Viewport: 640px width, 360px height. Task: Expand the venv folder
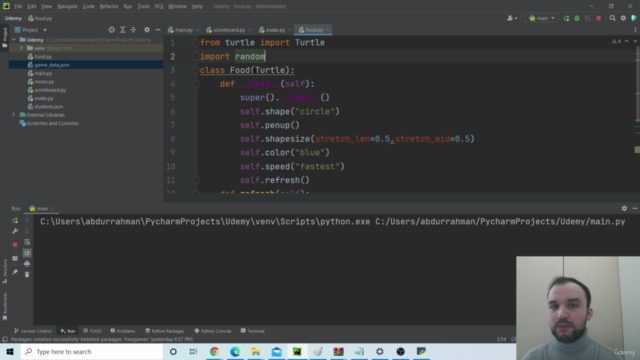pyautogui.click(x=21, y=48)
